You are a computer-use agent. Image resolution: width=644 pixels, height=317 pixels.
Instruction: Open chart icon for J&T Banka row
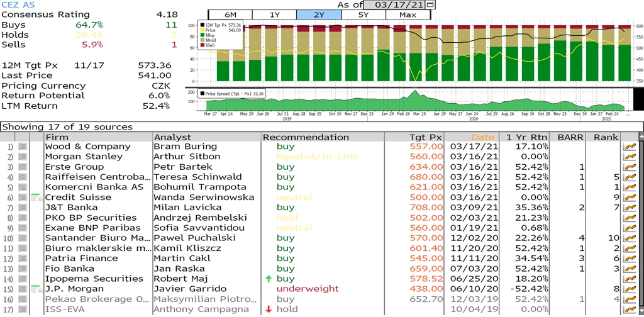tap(629, 208)
